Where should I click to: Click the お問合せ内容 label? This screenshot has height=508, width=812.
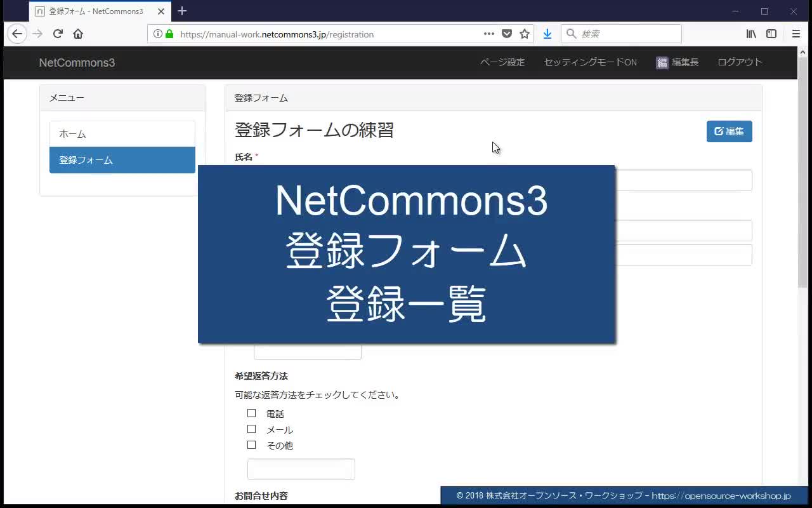click(x=261, y=496)
